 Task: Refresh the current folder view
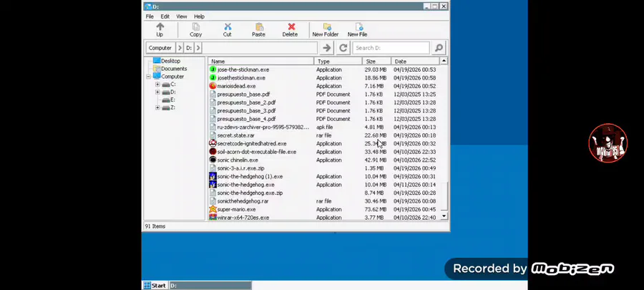pyautogui.click(x=343, y=48)
